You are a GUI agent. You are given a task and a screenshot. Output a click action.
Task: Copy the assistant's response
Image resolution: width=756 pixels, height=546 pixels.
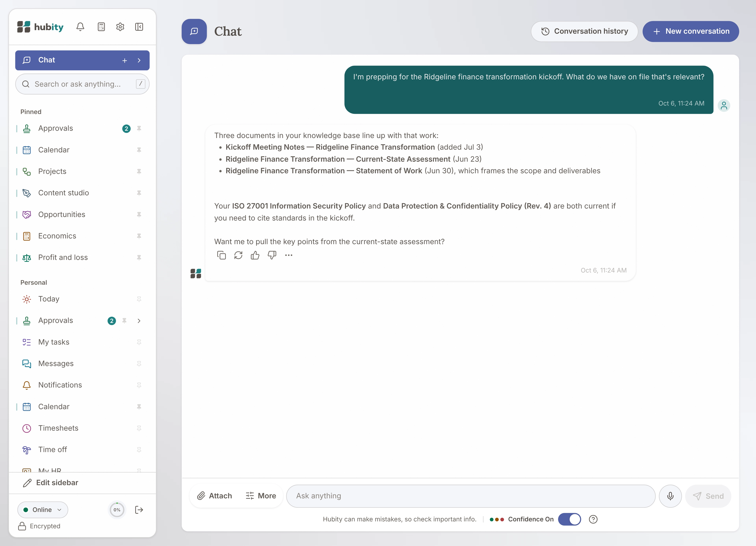(221, 255)
